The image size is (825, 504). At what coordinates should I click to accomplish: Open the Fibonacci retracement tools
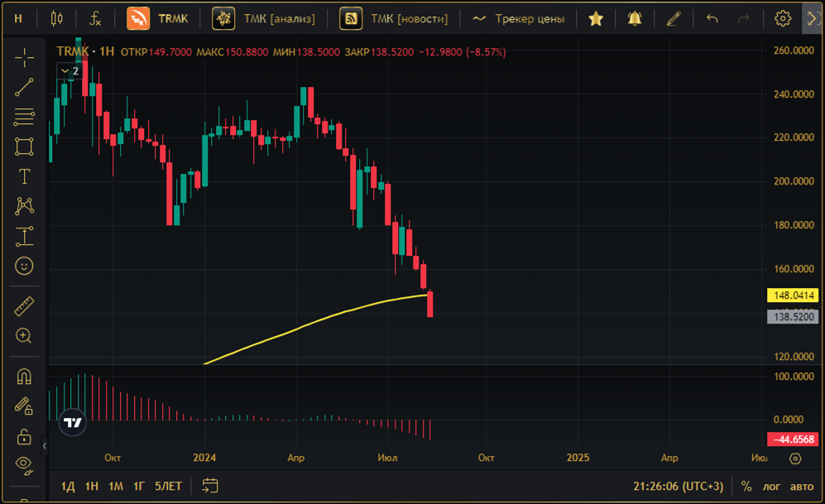click(x=24, y=117)
